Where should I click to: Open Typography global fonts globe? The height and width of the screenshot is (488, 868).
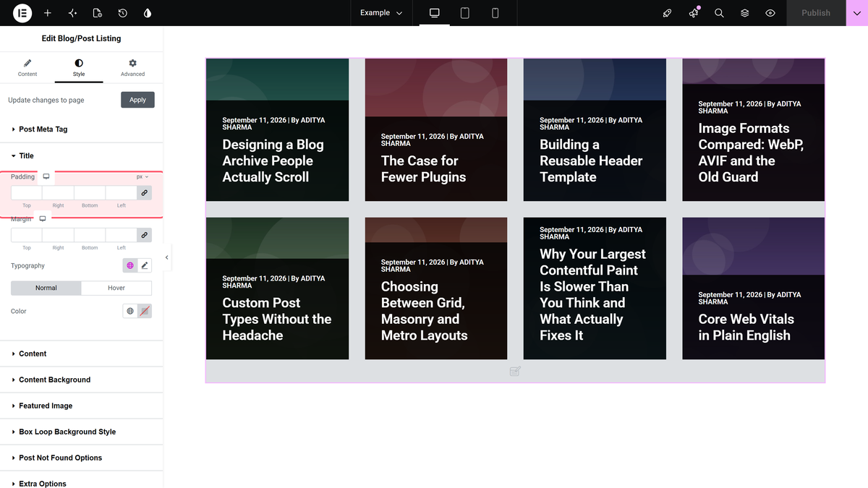[x=130, y=266]
